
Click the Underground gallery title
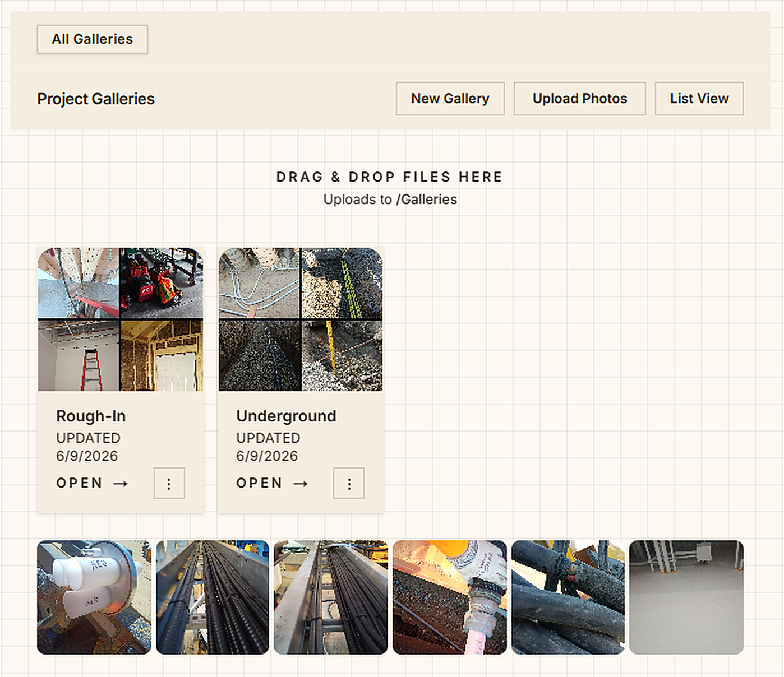(x=286, y=416)
